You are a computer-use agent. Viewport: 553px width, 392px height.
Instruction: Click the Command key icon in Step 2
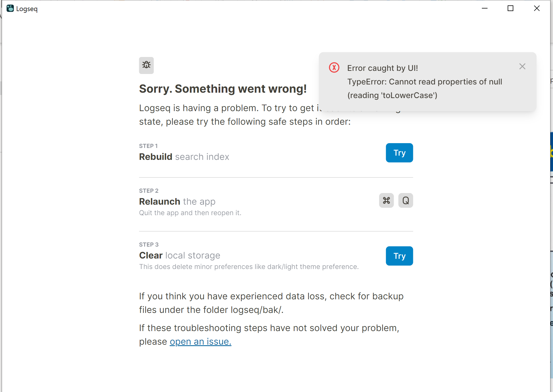386,200
